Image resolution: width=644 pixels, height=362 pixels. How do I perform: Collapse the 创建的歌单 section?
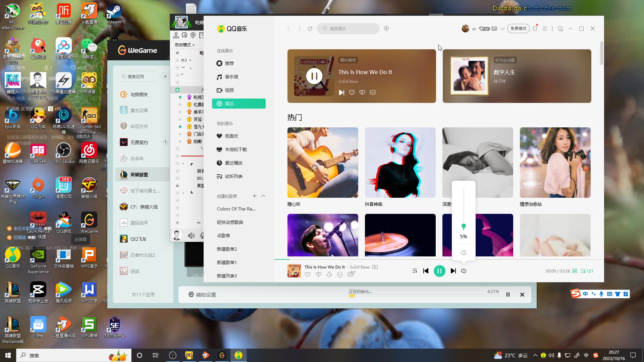pyautogui.click(x=263, y=196)
